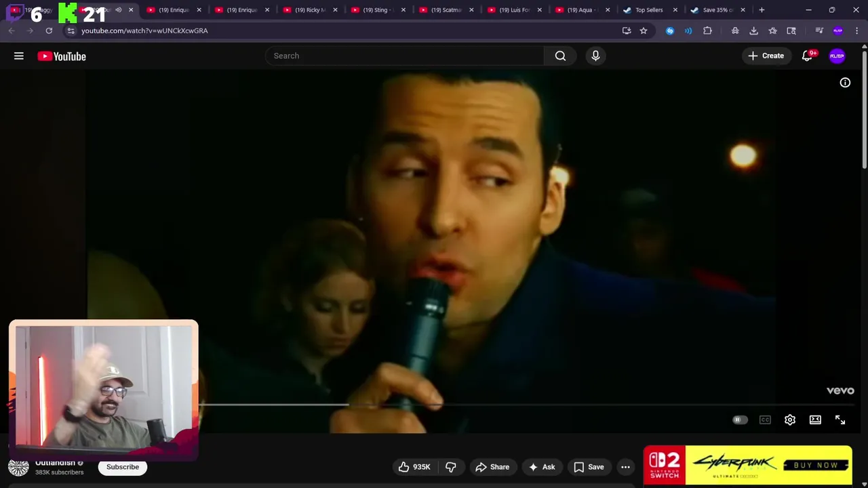
Task: Open the Outlandish channel avatar
Action: tap(18, 467)
